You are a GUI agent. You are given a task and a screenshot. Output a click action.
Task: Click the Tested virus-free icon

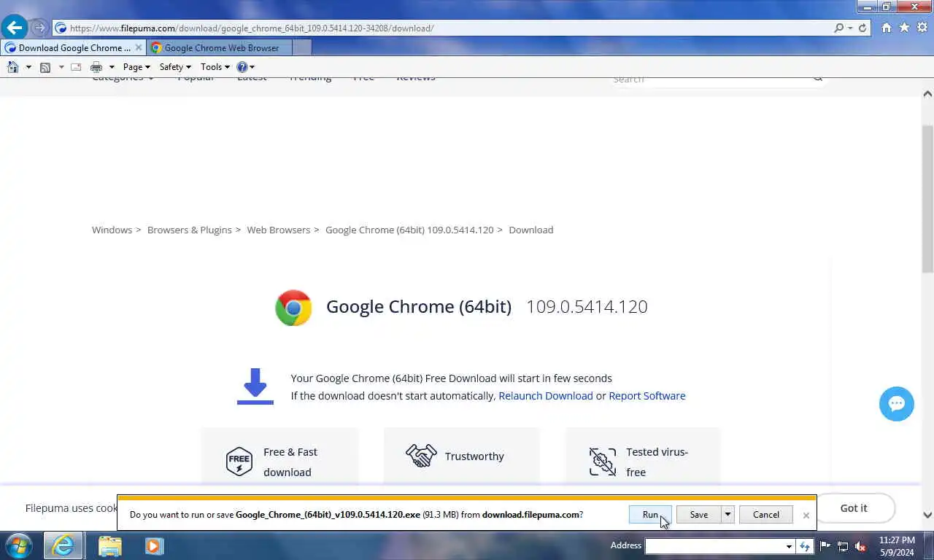pos(603,462)
